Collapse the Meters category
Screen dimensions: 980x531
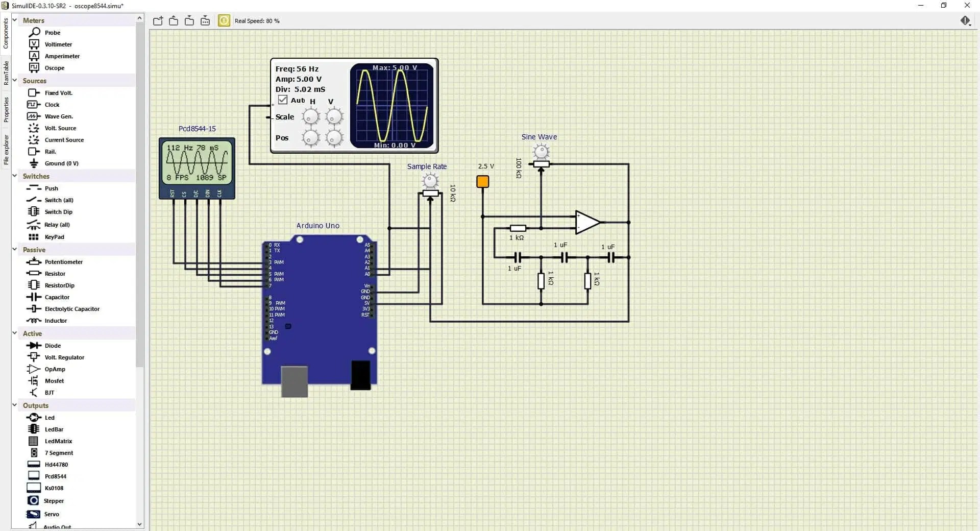click(x=14, y=20)
